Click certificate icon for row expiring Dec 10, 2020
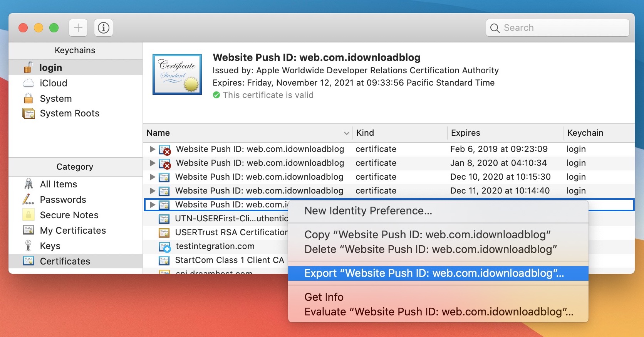This screenshot has height=337, width=644. (x=164, y=177)
